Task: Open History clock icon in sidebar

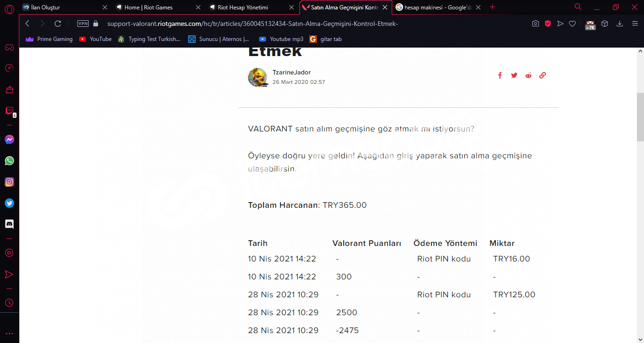Action: (x=9, y=303)
